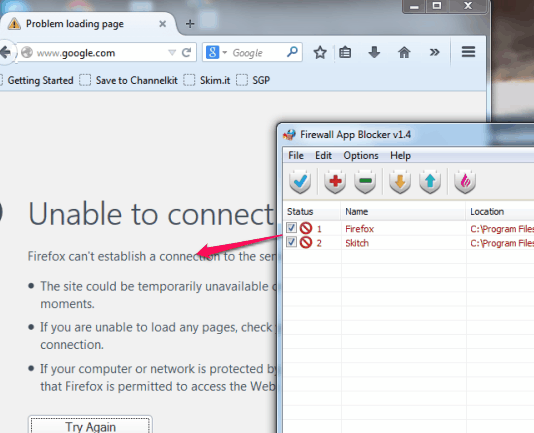Open the Firefox hamburger menu
This screenshot has width=534, height=433.
point(468,52)
